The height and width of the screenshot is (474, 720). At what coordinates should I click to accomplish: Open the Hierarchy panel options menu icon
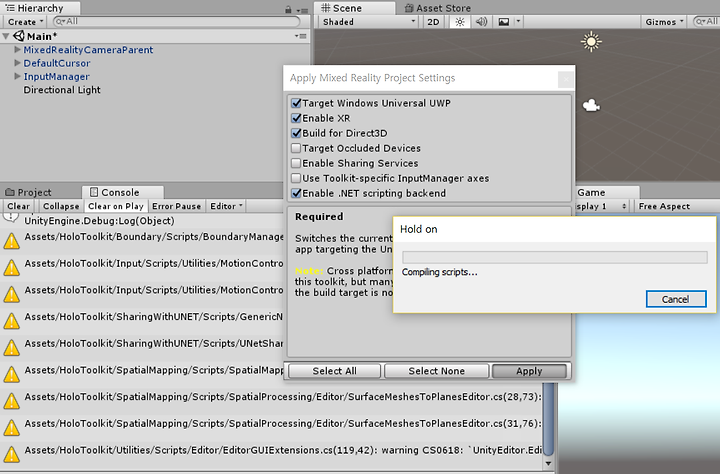(x=302, y=10)
